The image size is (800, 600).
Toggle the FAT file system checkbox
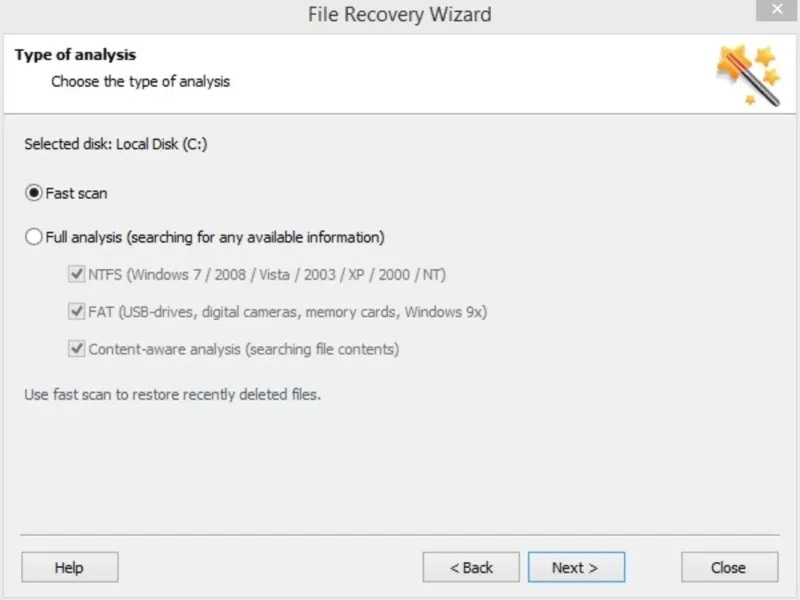[x=77, y=311]
